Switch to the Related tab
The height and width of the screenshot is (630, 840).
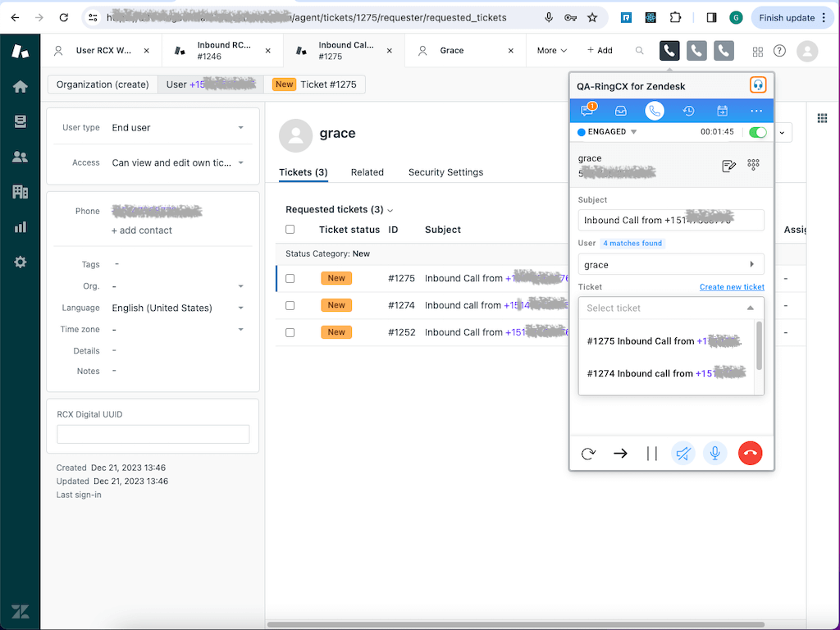coord(367,172)
